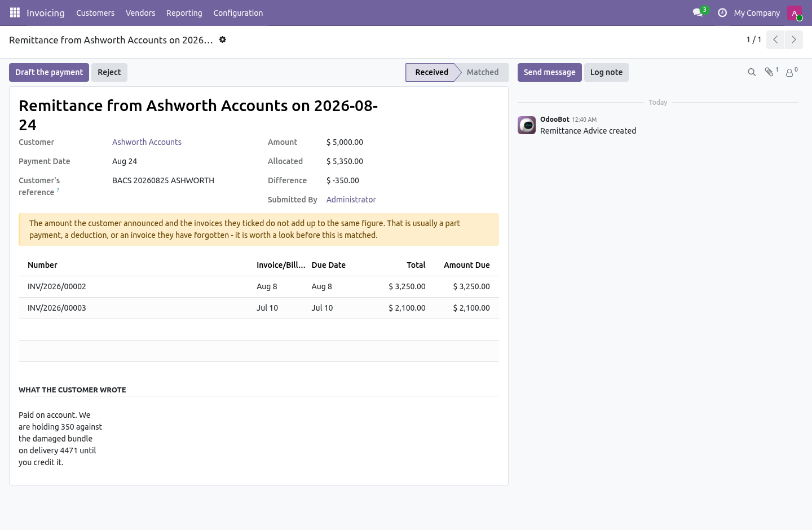Click the Send message button

[x=550, y=72]
